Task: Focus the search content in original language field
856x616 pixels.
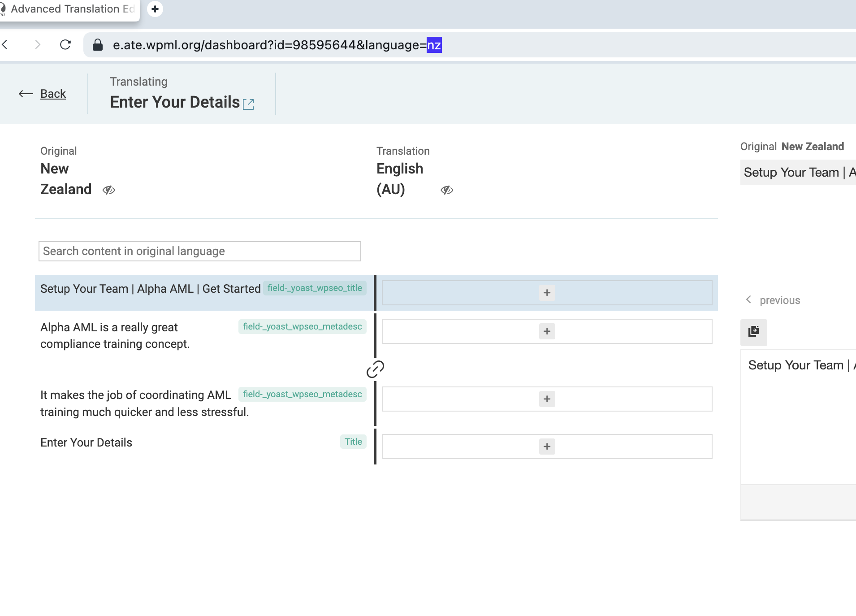Action: [x=200, y=251]
